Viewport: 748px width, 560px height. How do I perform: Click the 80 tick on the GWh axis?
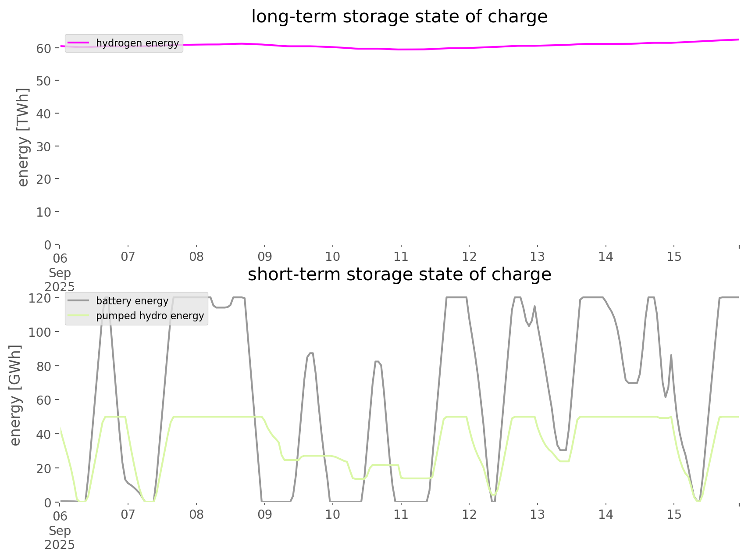pos(43,366)
